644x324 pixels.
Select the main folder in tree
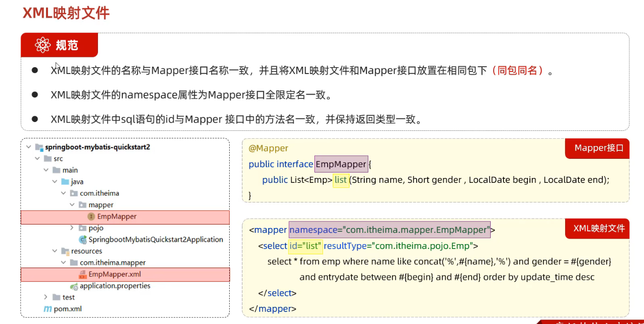(x=70, y=170)
